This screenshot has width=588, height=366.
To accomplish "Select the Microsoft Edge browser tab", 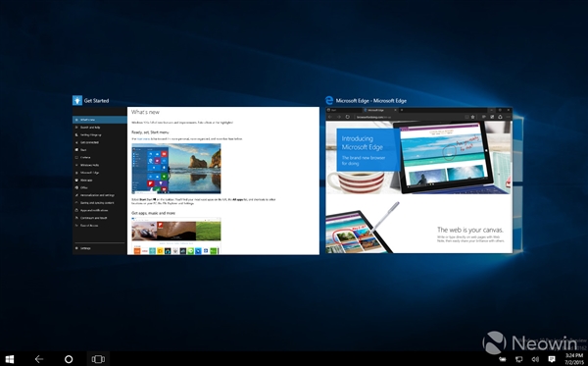I will tap(380, 110).
